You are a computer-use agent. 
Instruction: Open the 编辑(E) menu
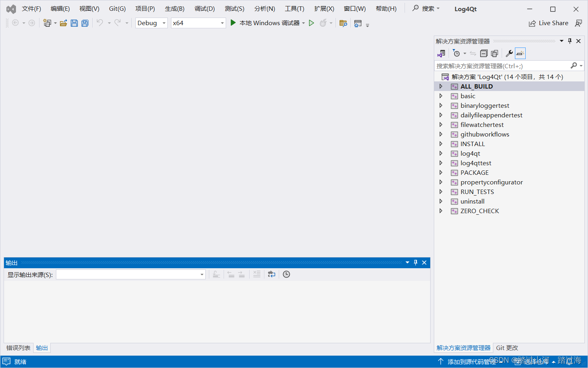tap(60, 9)
